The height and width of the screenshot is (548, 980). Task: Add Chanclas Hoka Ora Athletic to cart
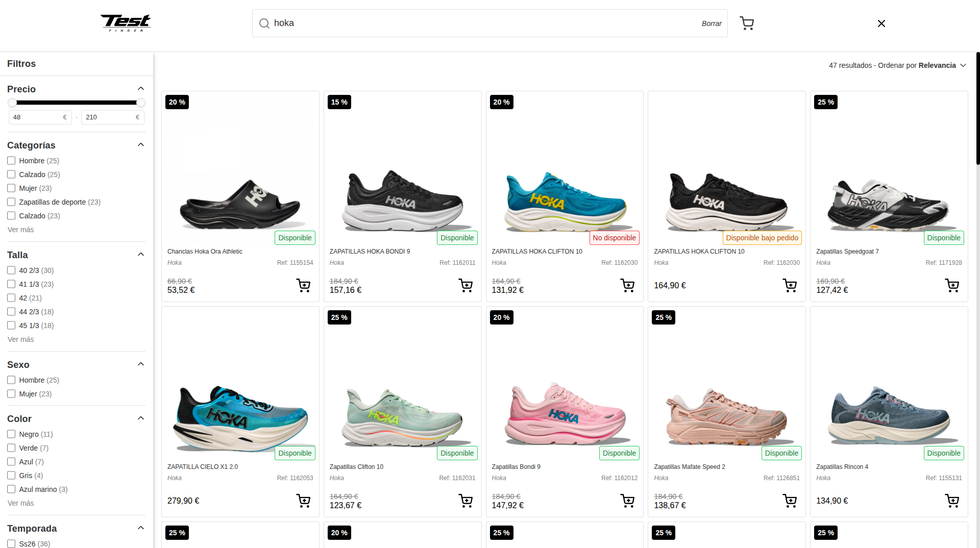tap(304, 285)
